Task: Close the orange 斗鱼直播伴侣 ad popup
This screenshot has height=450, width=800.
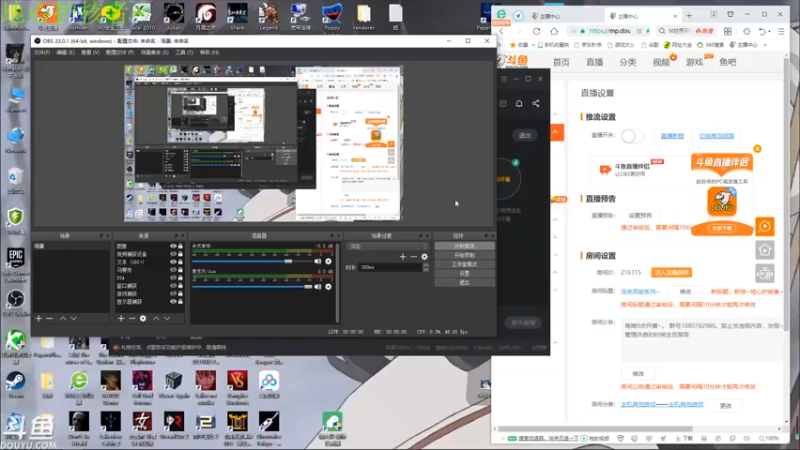Action: point(757,148)
